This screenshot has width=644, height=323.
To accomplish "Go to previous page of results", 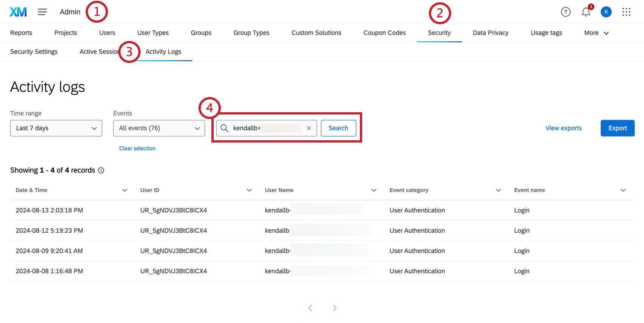I will tap(310, 308).
